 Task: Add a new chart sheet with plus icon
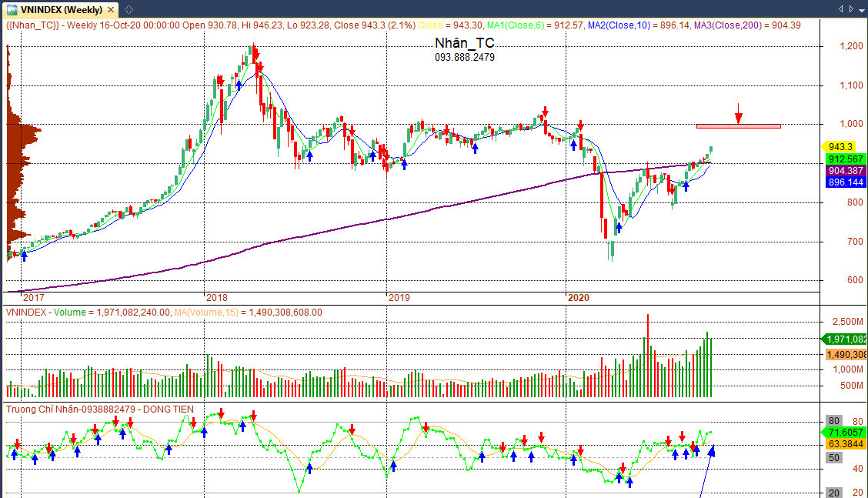[x=129, y=9]
